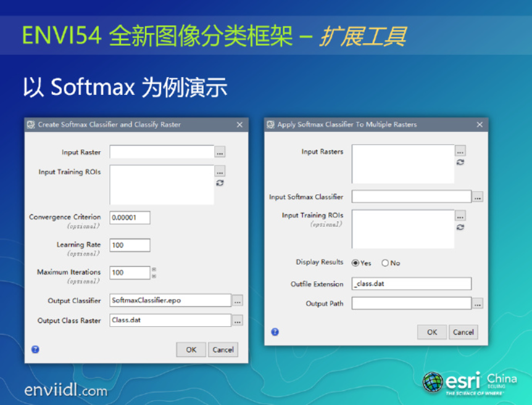Refresh Input Training ROIs list in Create dialog
Image resolution: width=532 pixels, height=405 pixels.
pyautogui.click(x=220, y=183)
